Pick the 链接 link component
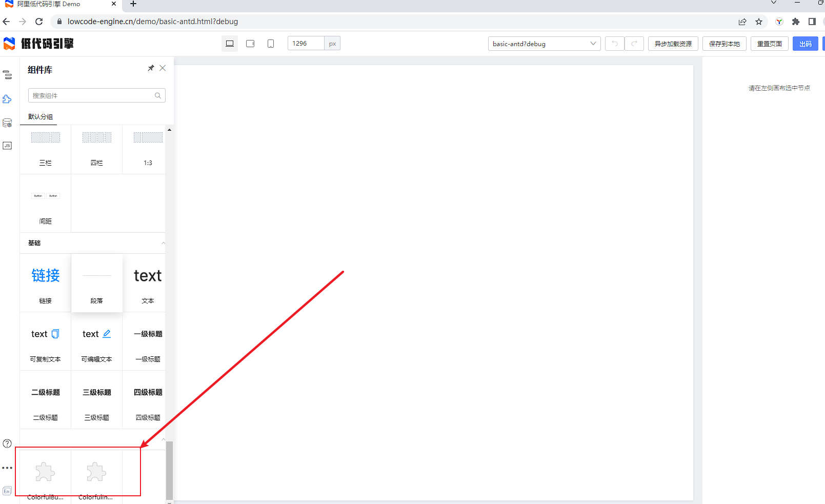 (46, 283)
